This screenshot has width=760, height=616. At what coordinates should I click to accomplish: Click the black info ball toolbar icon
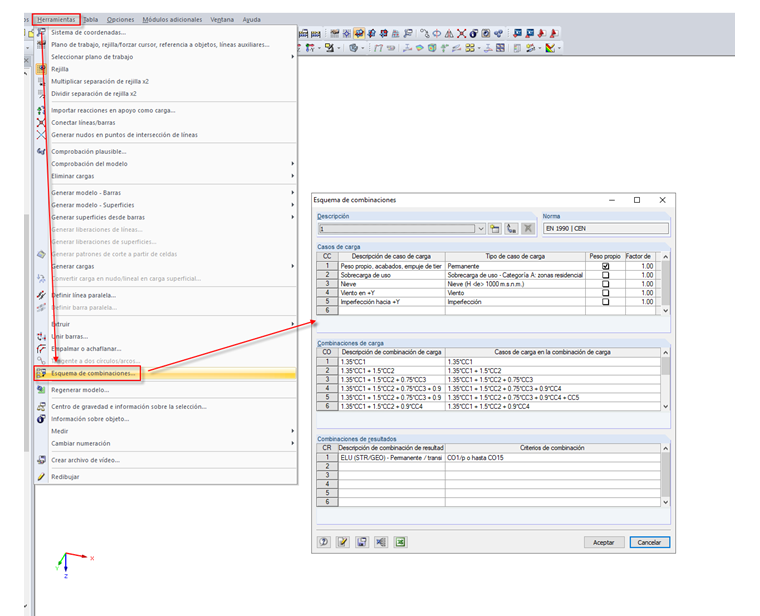tap(474, 33)
